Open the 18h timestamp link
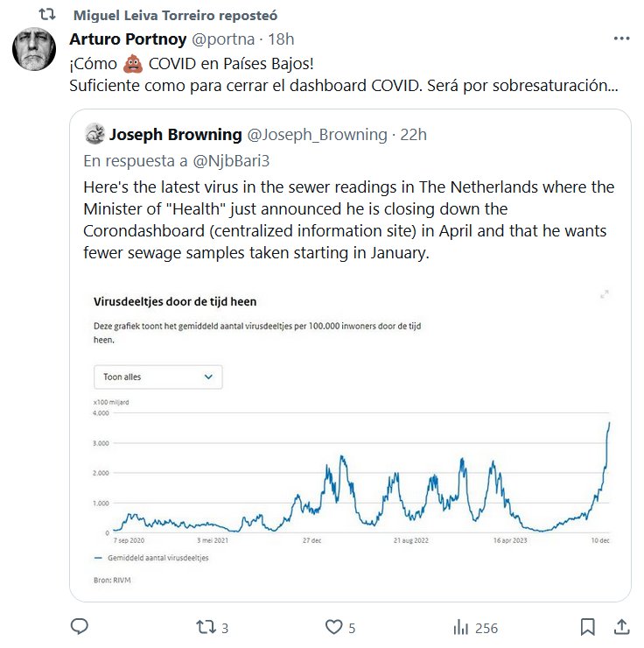644x648 pixels. [x=280, y=39]
